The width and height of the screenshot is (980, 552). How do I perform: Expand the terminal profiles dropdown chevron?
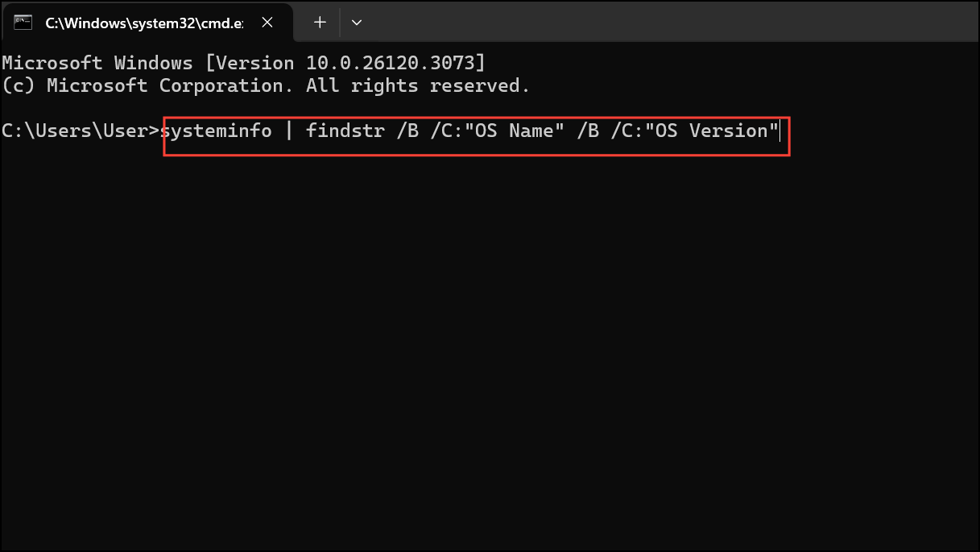pos(357,23)
